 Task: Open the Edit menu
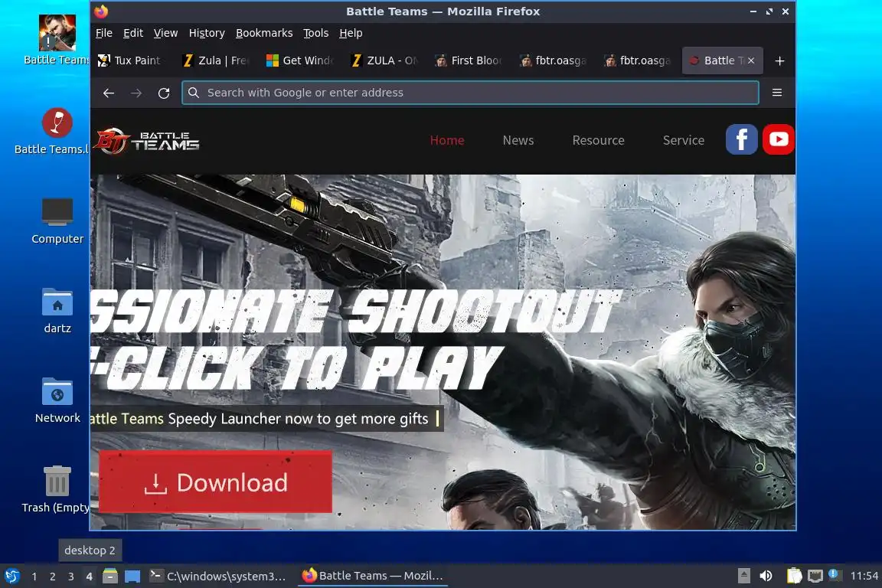tap(133, 33)
